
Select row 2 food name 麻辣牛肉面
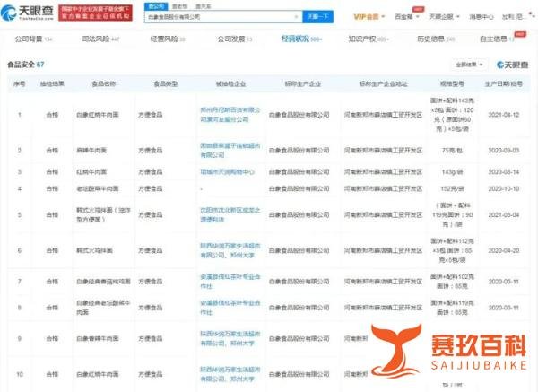[91, 150]
